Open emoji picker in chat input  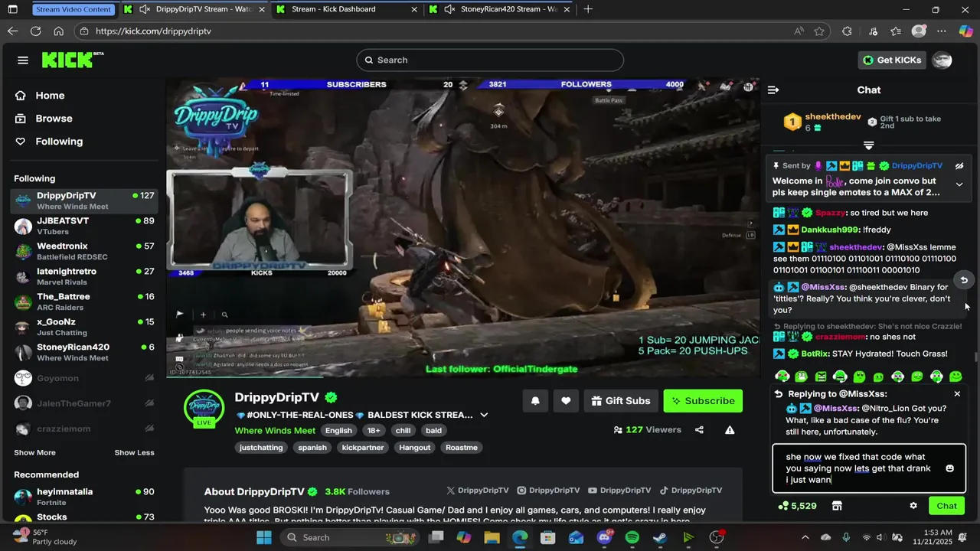pos(949,468)
